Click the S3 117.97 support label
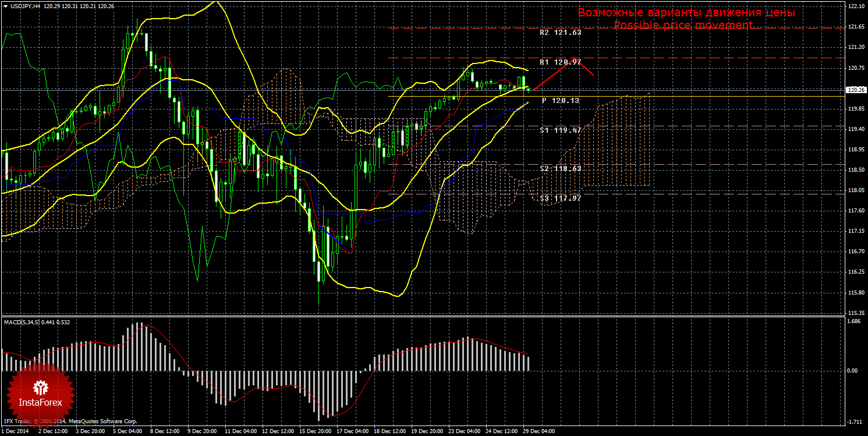The height and width of the screenshot is (436, 868). [x=560, y=198]
